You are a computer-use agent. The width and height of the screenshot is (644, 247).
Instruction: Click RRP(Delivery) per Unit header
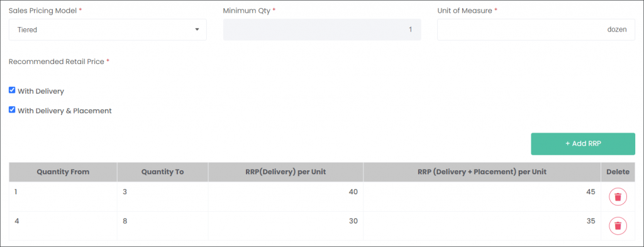[286, 172]
